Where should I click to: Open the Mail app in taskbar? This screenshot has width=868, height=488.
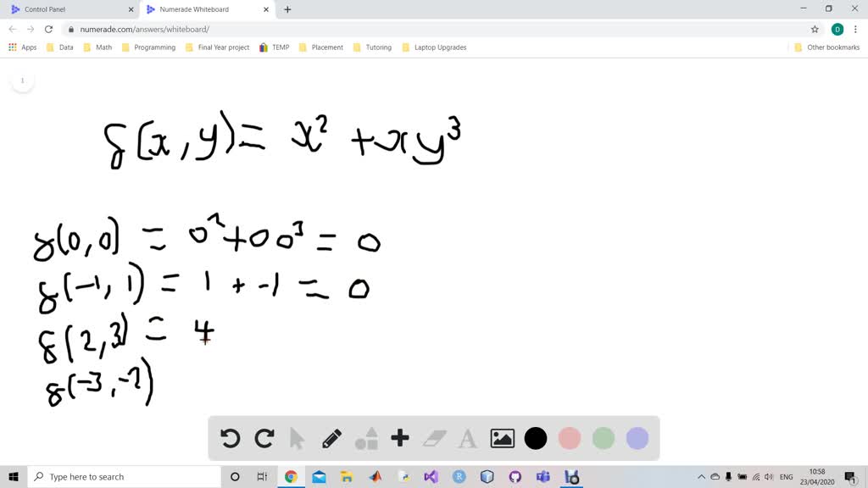tap(319, 476)
